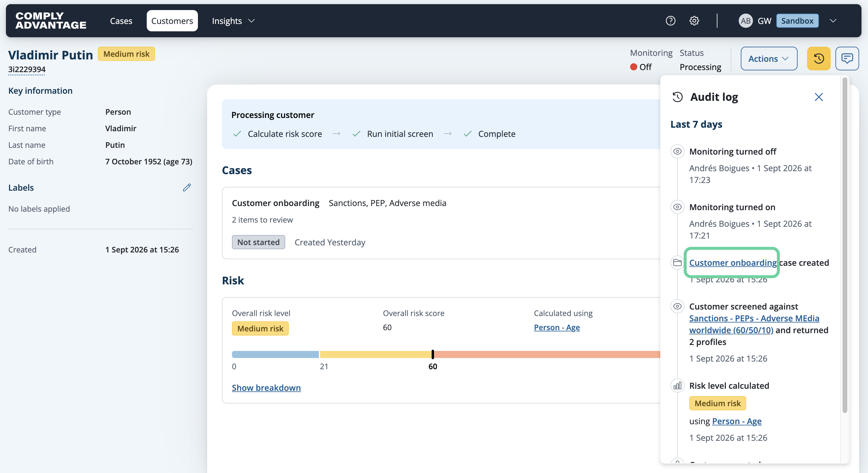Image resolution: width=868 pixels, height=473 pixels.
Task: Click the "Monitoring turned off" entry title
Action: pos(733,151)
